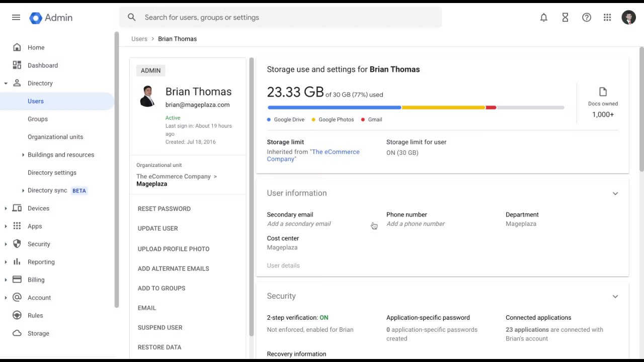Screen dimensions: 644x362
Task: Click the RESET PASSWORD action
Action: pos(164,209)
